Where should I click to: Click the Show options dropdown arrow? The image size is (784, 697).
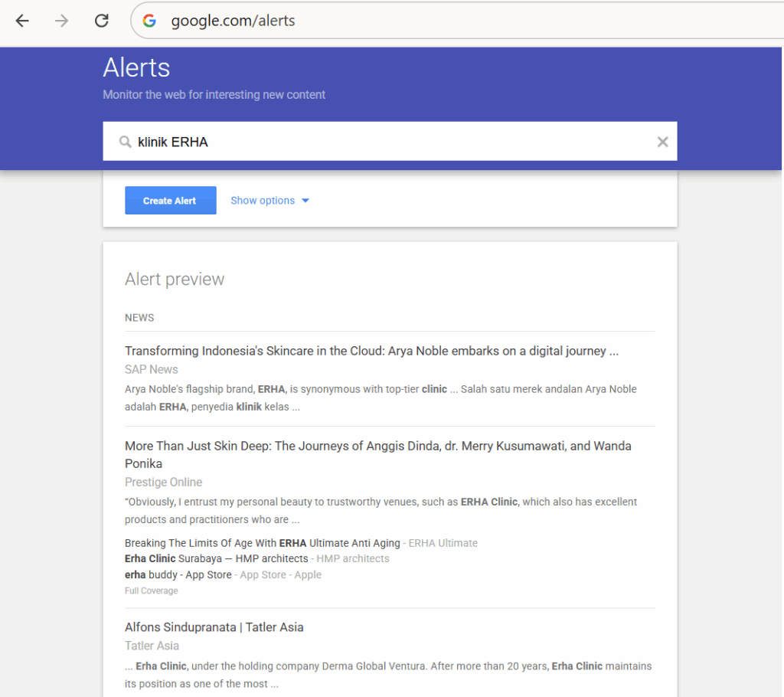(x=305, y=201)
